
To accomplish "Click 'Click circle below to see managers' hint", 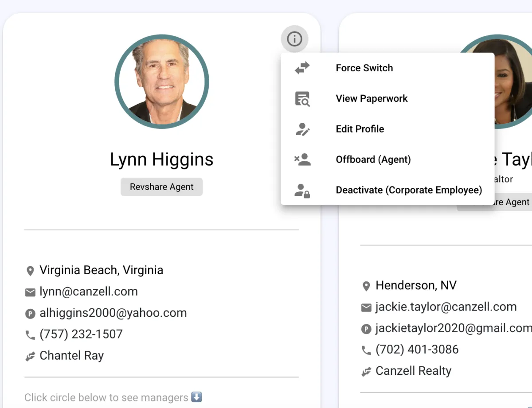I will 113,397.
